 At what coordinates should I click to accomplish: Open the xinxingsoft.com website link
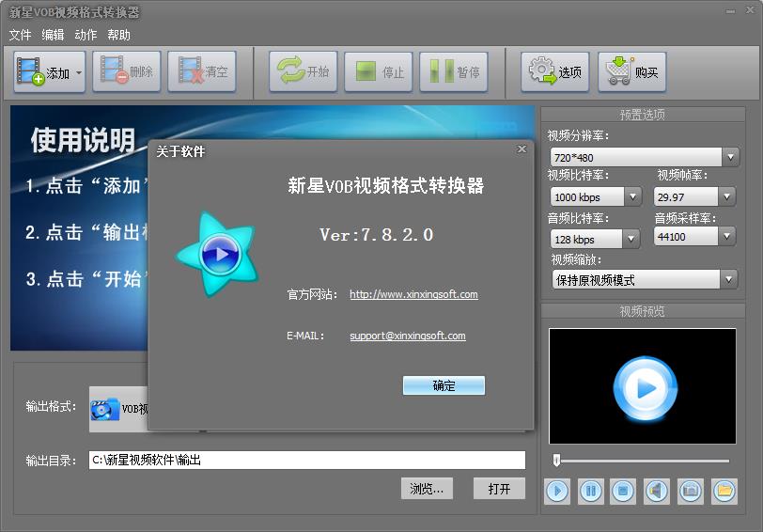point(413,294)
